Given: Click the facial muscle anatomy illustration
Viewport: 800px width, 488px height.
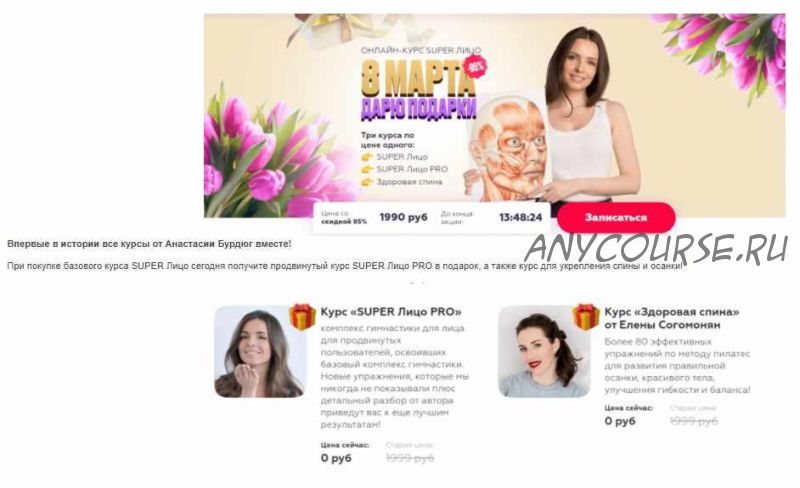Looking at the screenshot, I should [x=507, y=148].
